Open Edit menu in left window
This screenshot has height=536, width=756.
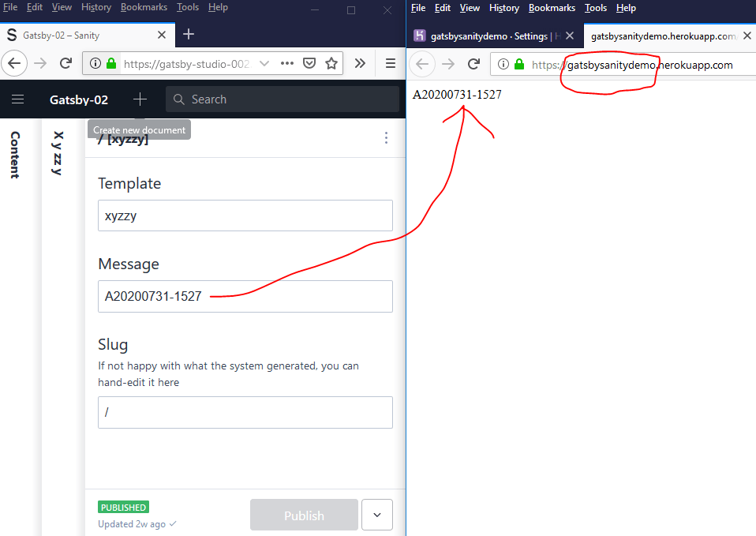pyautogui.click(x=34, y=7)
